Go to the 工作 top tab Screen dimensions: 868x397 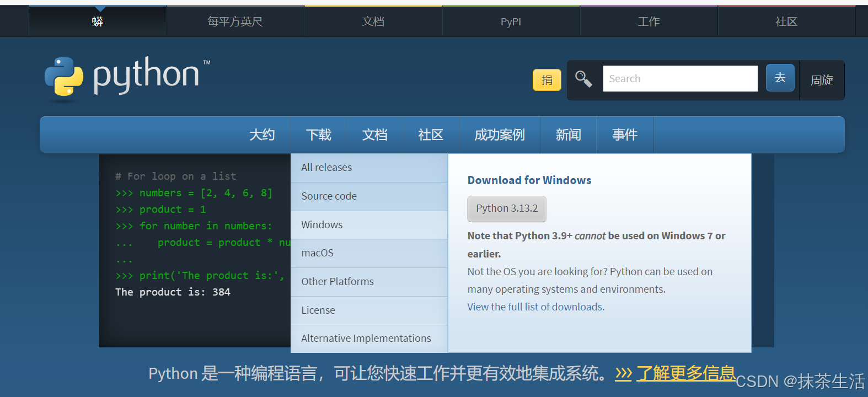pos(649,22)
